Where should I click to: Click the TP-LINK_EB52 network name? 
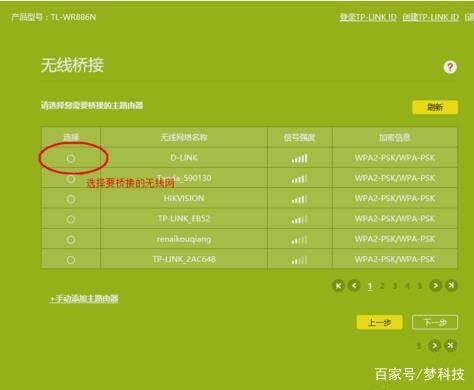click(184, 219)
